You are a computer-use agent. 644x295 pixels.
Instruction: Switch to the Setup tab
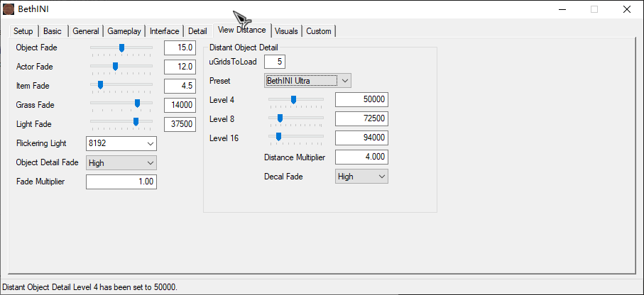23,31
